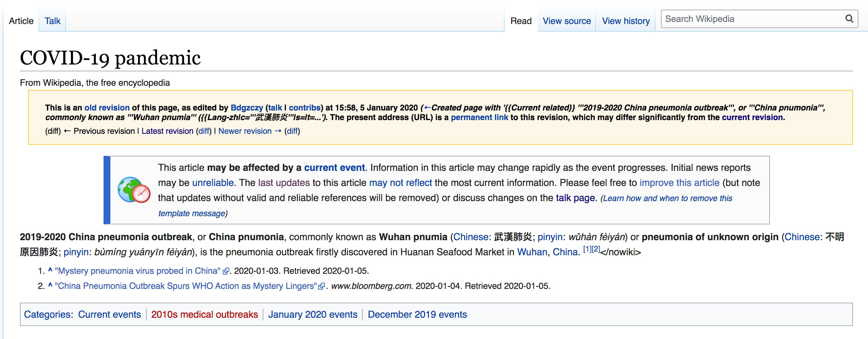The width and height of the screenshot is (868, 339).
Task: Open the may not reflect link
Action: (x=400, y=183)
